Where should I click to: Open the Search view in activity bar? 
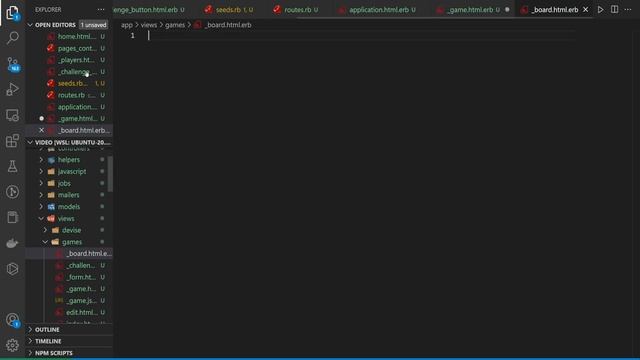(x=13, y=38)
